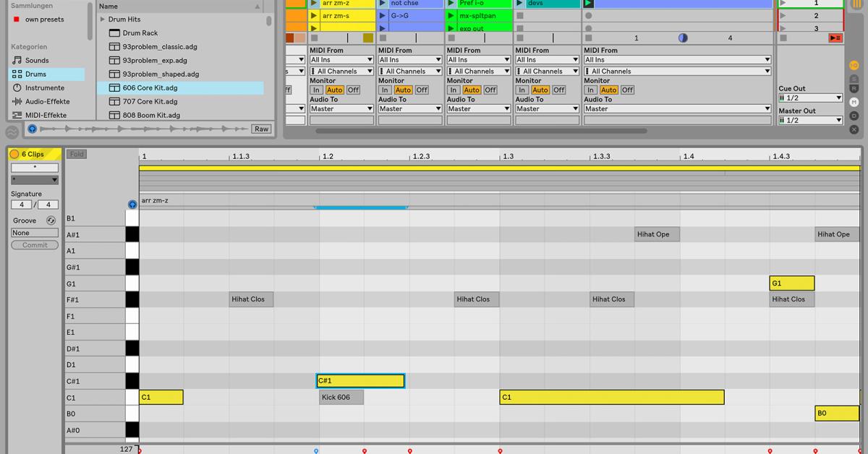Set not chse track monitor to In

click(x=386, y=90)
